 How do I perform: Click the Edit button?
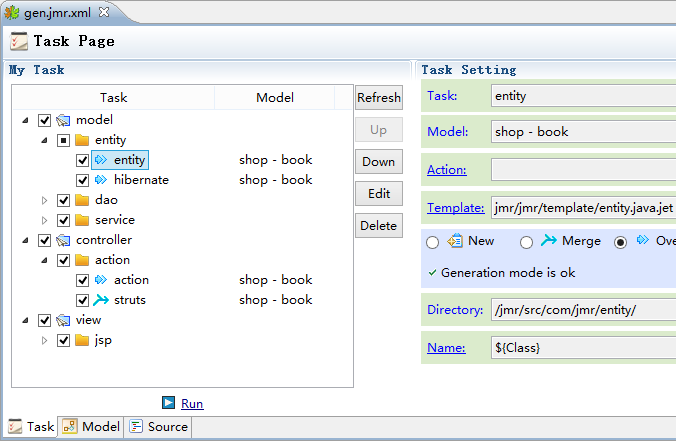coord(379,194)
